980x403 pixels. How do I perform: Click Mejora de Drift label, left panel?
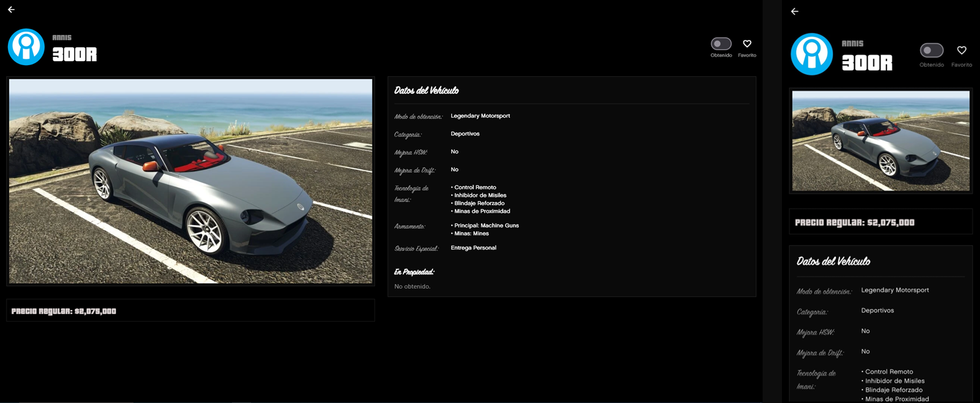click(414, 170)
